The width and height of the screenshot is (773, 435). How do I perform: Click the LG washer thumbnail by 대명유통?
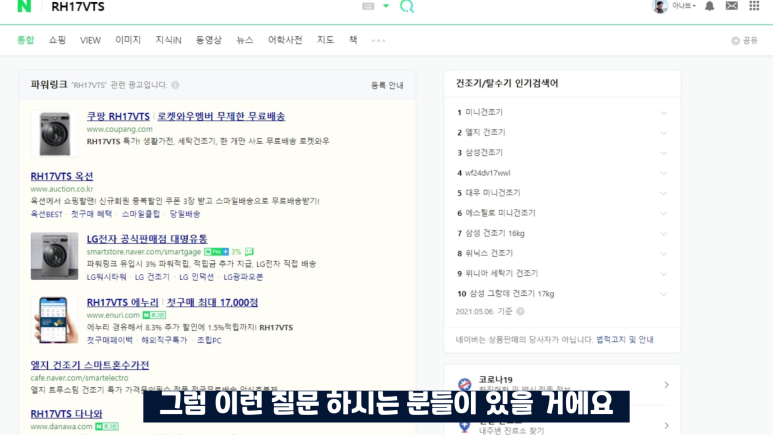[54, 256]
